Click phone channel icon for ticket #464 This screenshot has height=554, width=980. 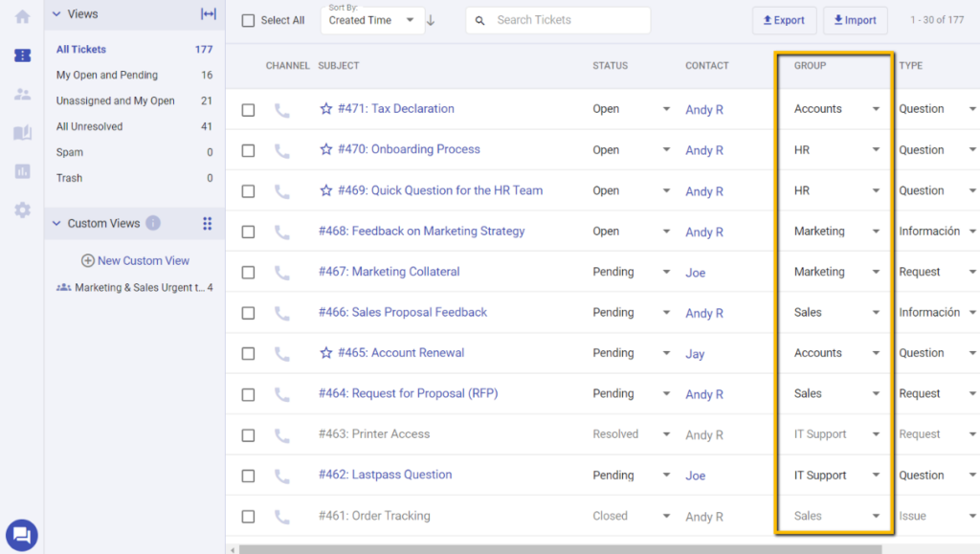pos(282,395)
